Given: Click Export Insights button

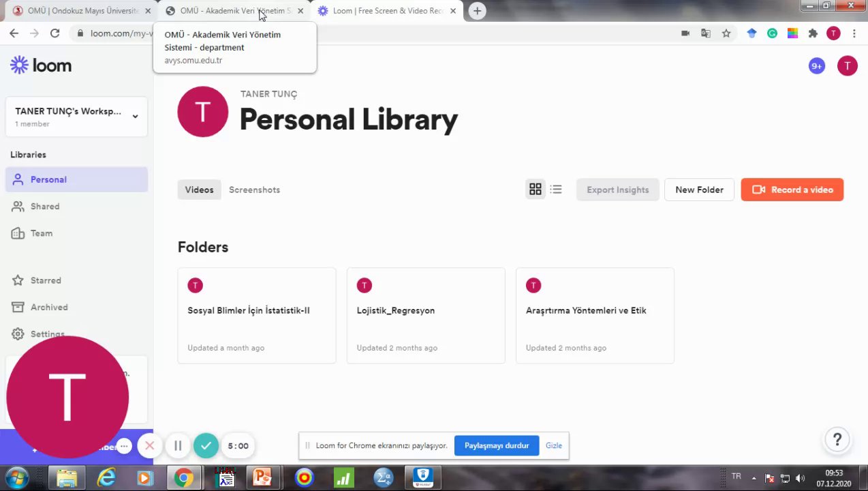Looking at the screenshot, I should [x=617, y=190].
